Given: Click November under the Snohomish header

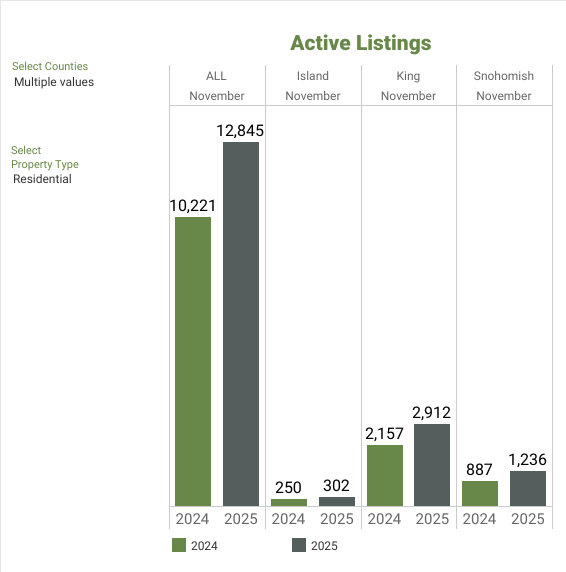Looking at the screenshot, I should [504, 96].
